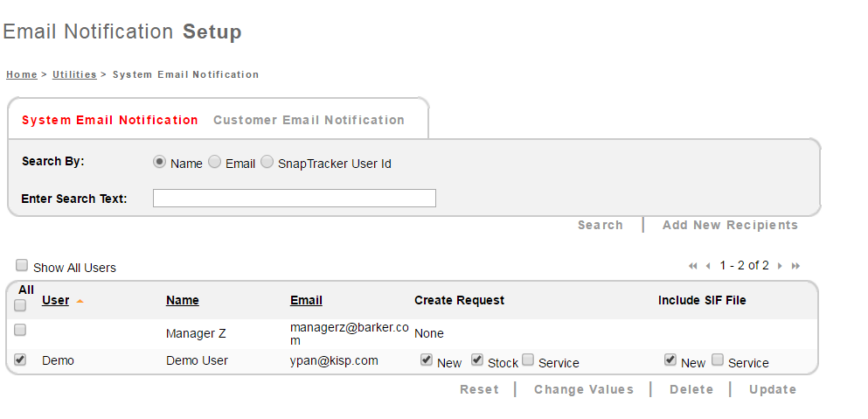This screenshot has width=868, height=419.
Task: Select the Manager Z row checkbox
Action: point(20,330)
